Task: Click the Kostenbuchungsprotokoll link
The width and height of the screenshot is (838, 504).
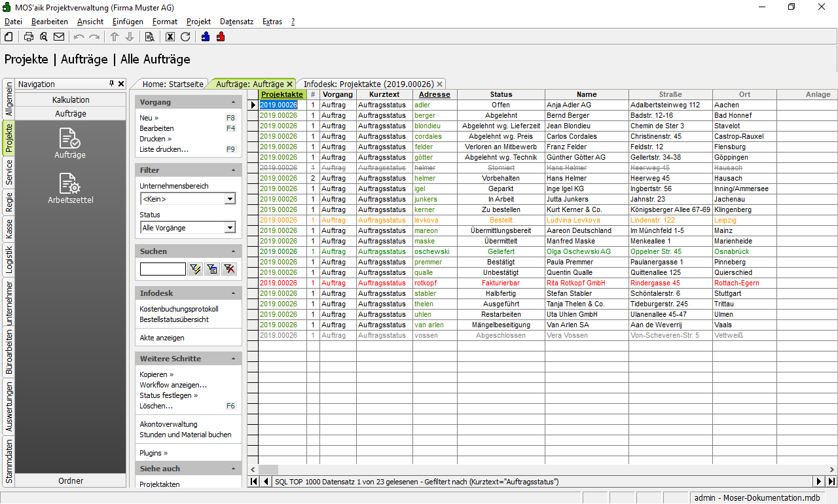Action: (179, 309)
